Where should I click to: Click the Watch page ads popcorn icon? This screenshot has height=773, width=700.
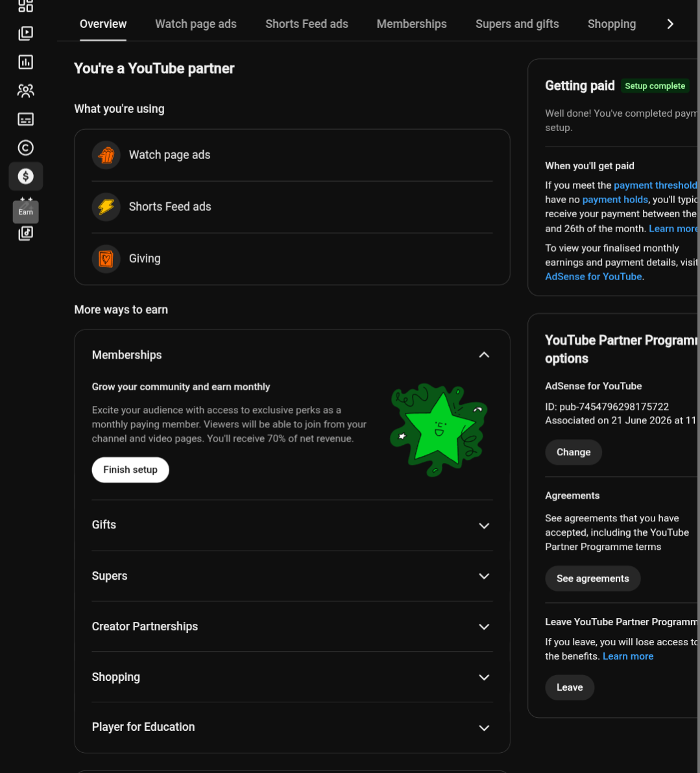click(106, 155)
